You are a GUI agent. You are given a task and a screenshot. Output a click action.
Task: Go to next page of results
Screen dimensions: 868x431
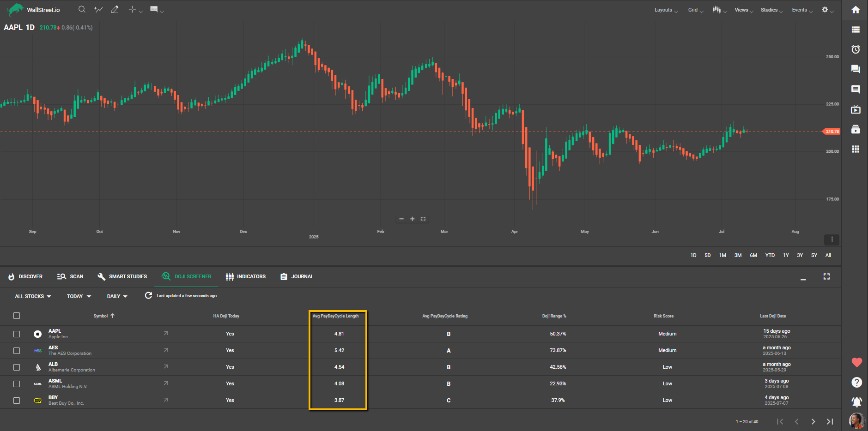pos(813,421)
